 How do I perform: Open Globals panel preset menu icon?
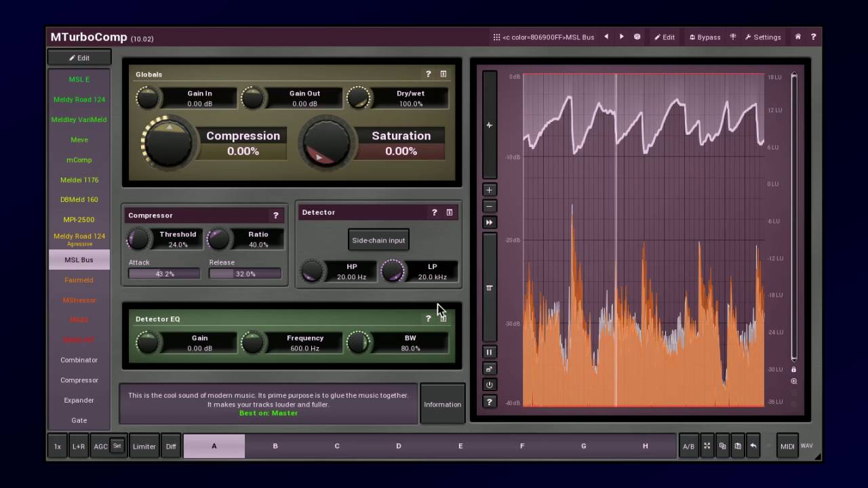443,74
